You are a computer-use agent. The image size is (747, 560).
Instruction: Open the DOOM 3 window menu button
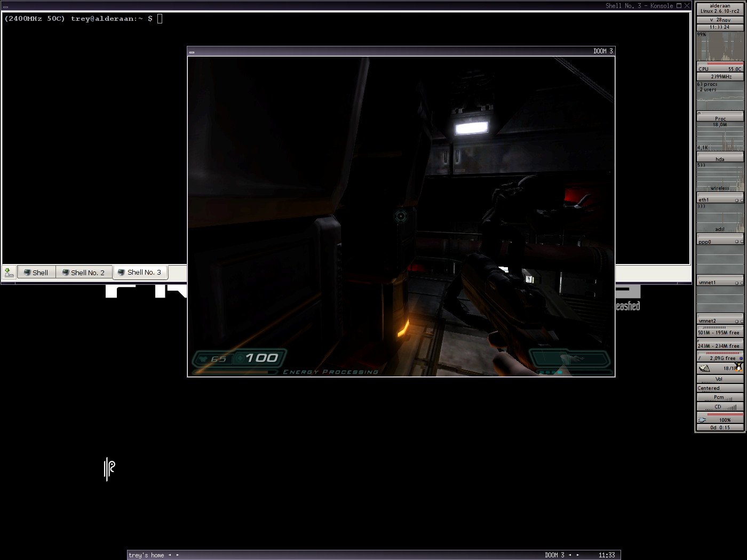coord(192,52)
